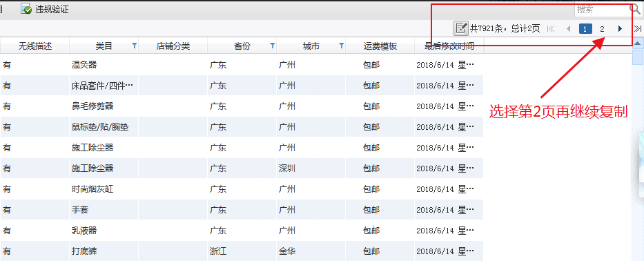Click the next page arrow

pos(620,29)
